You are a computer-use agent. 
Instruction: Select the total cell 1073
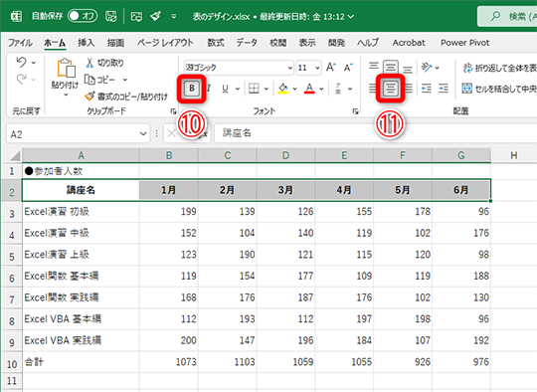[169, 362]
